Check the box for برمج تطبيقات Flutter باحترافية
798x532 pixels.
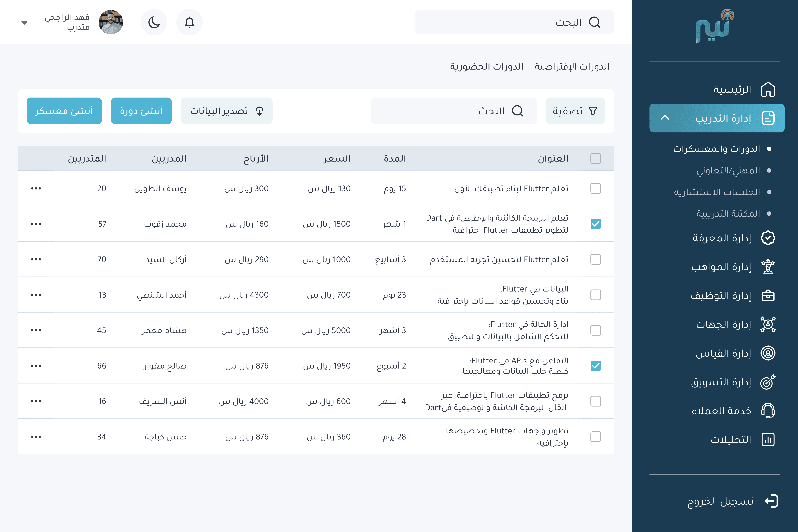click(595, 401)
